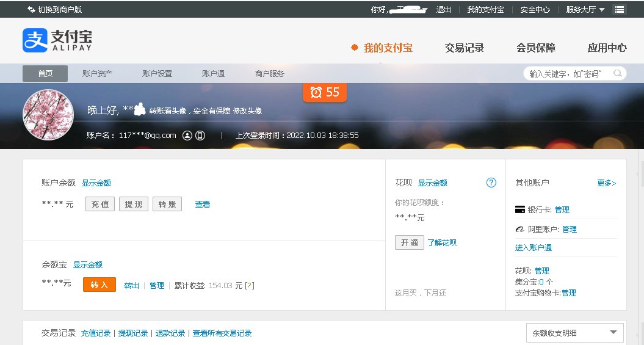
Task: Open 提现记录 link
Action: coord(133,333)
